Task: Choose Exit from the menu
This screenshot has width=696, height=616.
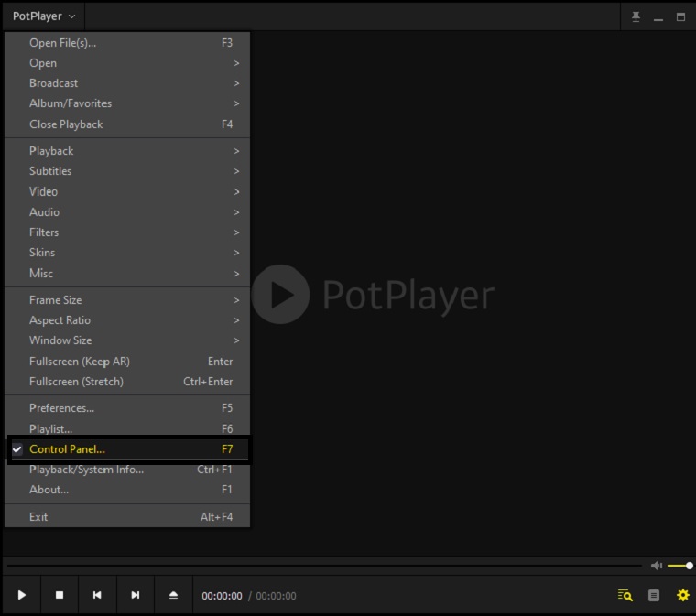Action: point(127,516)
